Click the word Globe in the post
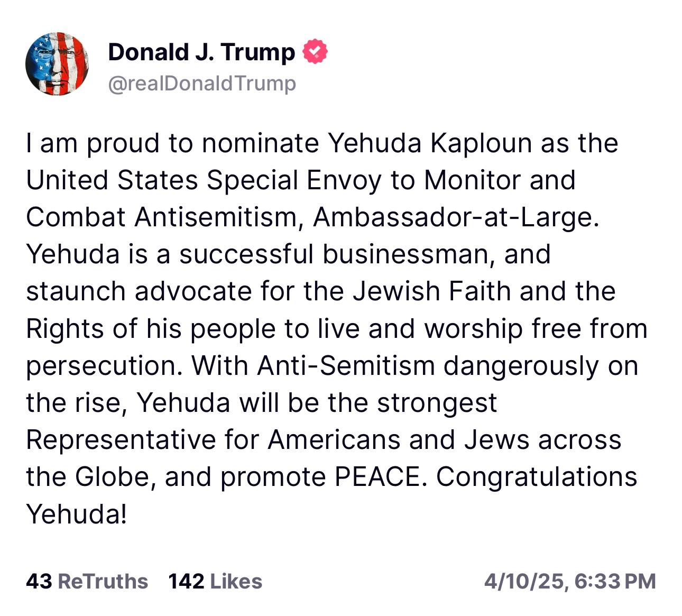The image size is (682, 616). 115,476
